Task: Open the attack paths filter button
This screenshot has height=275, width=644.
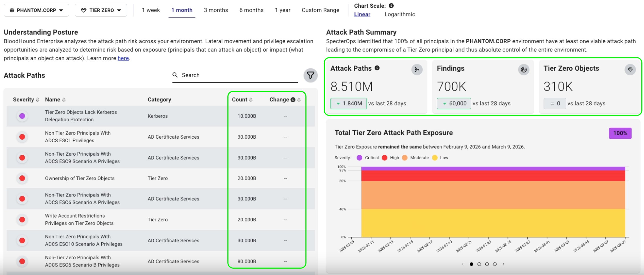Action: point(310,75)
